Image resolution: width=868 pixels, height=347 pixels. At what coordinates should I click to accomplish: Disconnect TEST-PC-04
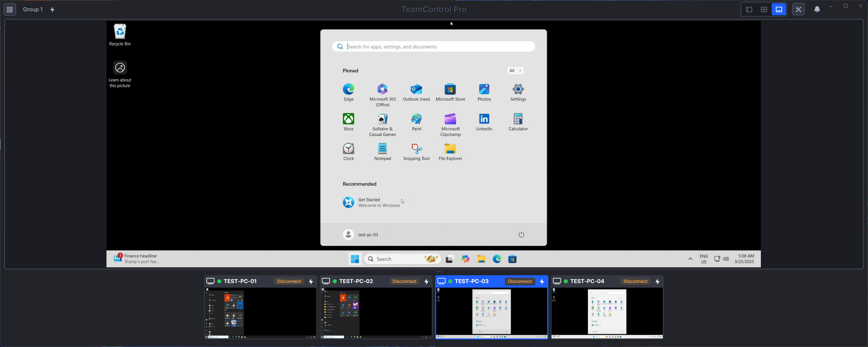[x=635, y=281]
